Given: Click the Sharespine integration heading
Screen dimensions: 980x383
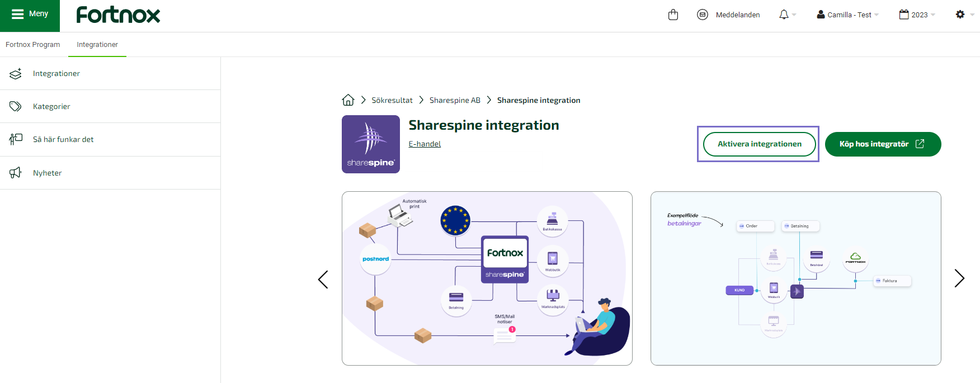Looking at the screenshot, I should (484, 125).
